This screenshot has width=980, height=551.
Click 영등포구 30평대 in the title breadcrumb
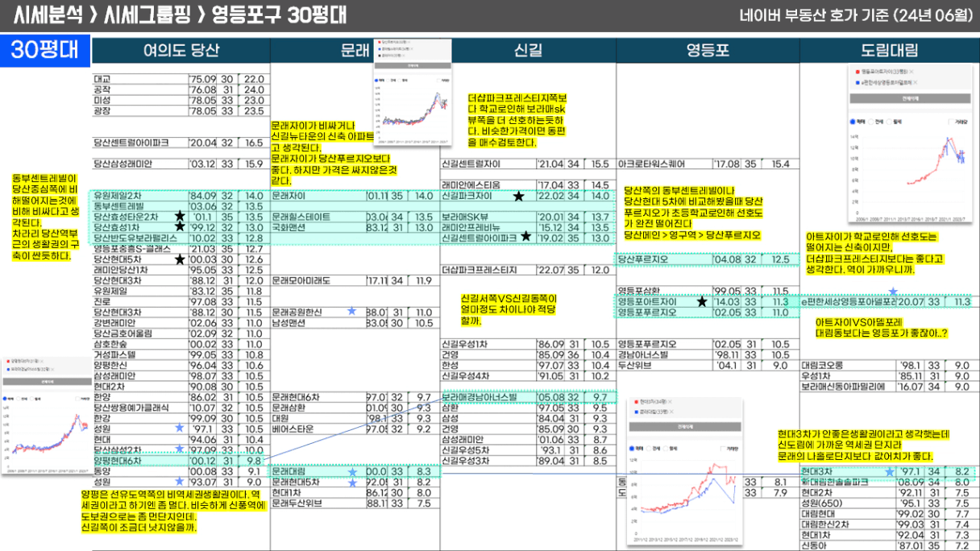click(280, 15)
